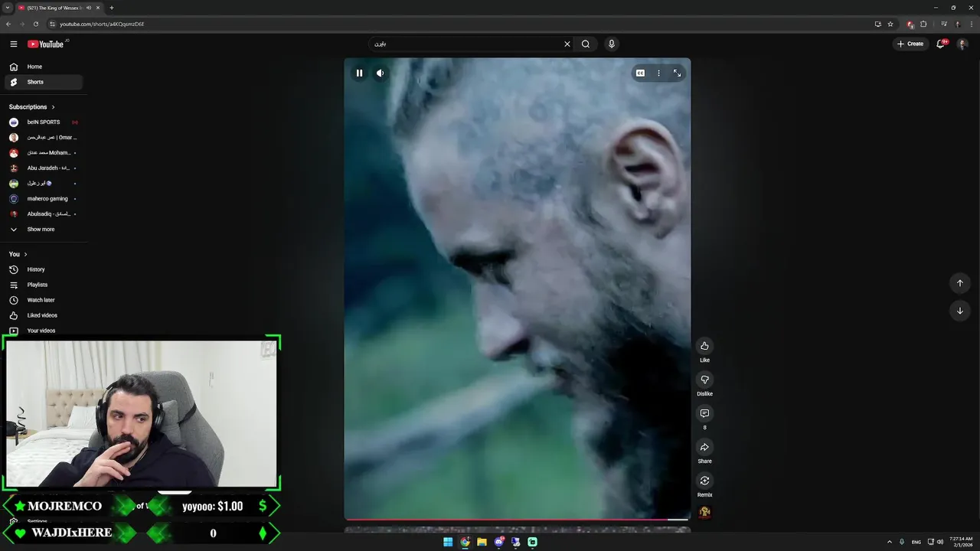This screenshot has width=980, height=551.
Task: Open taskbar volume control
Action: (939, 542)
